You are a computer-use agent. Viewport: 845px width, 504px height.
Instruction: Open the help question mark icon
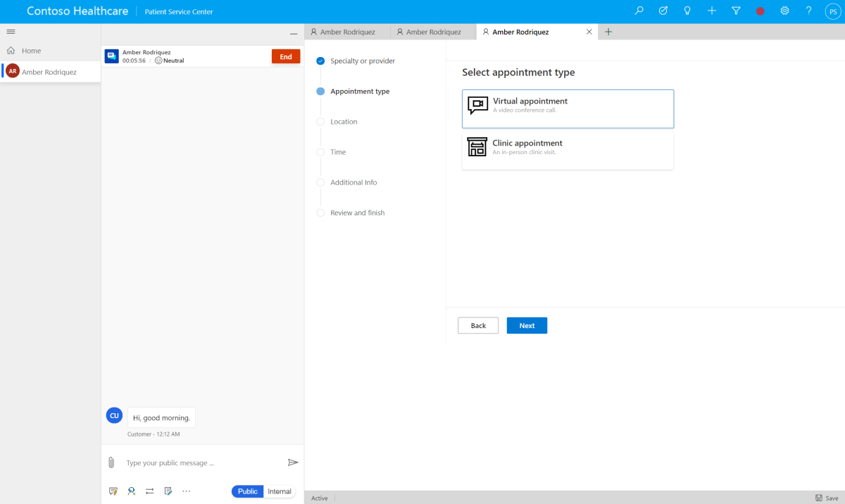click(x=809, y=11)
